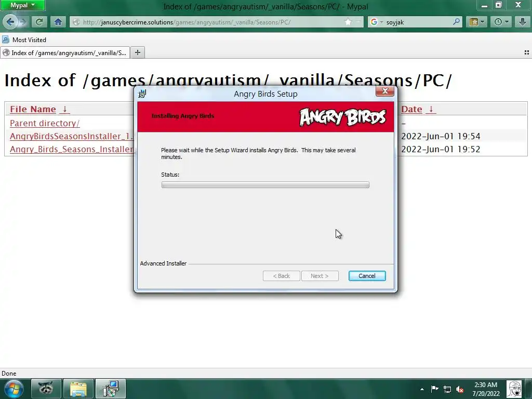The width and height of the screenshot is (532, 399).
Task: Click the site identity globe in address bar
Action: pyautogui.click(x=76, y=22)
